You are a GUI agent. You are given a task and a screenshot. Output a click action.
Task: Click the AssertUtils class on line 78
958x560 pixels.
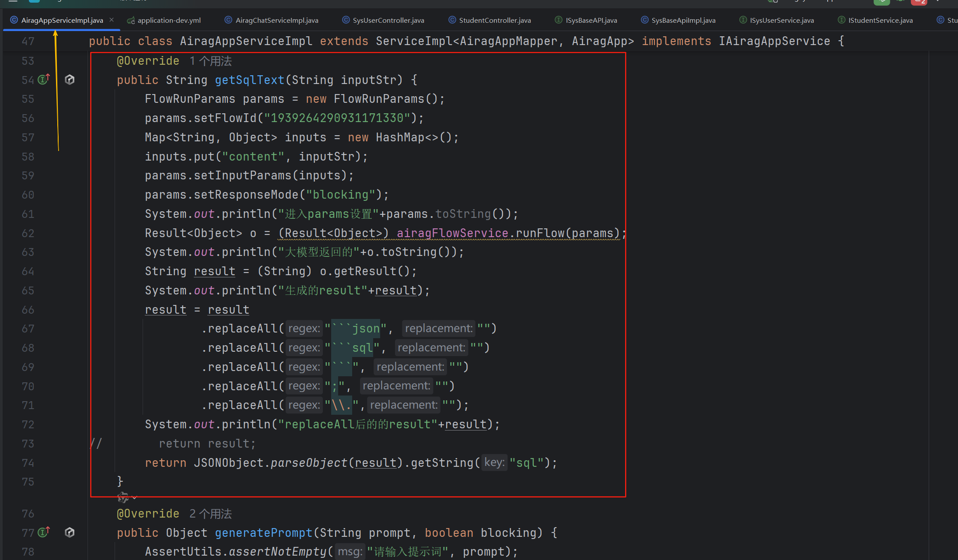pyautogui.click(x=183, y=552)
